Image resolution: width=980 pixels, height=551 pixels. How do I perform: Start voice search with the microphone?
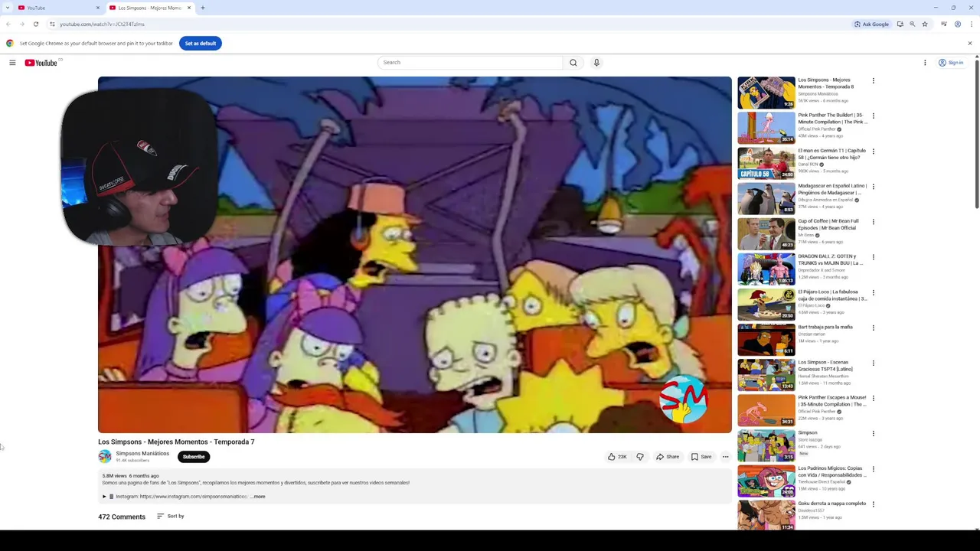click(x=596, y=63)
